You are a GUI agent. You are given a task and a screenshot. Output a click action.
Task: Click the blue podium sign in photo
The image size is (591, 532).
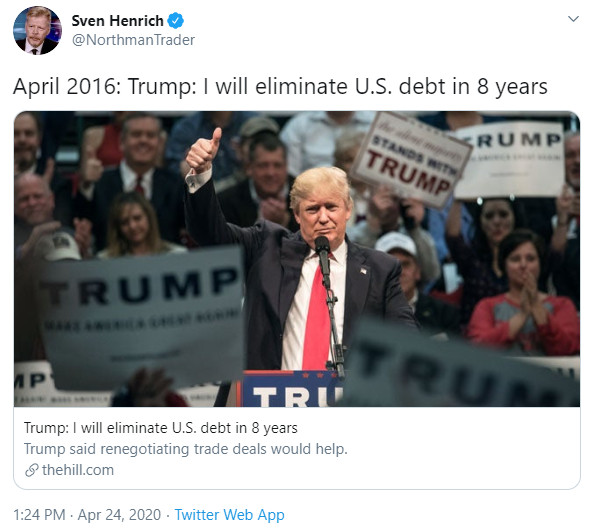[291, 389]
